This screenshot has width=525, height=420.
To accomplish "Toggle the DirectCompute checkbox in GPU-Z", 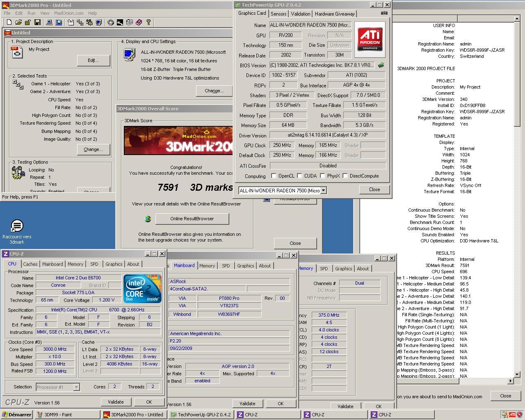I will (345, 176).
